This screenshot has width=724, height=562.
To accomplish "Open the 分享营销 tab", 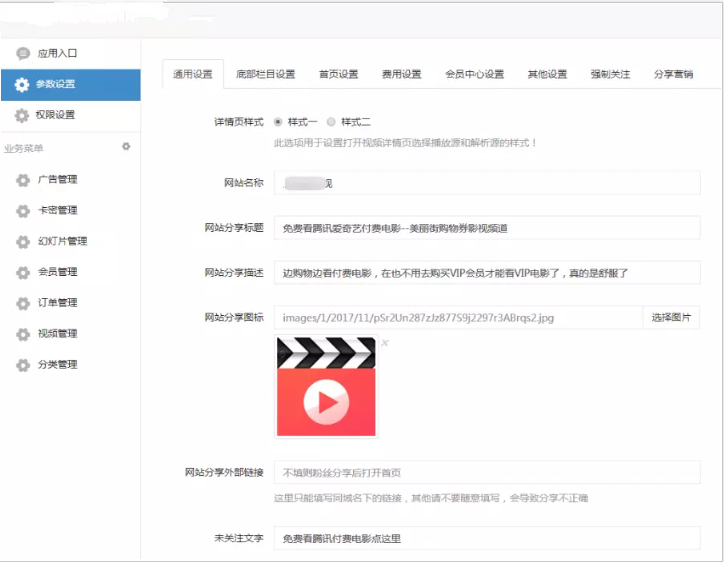I will [673, 74].
